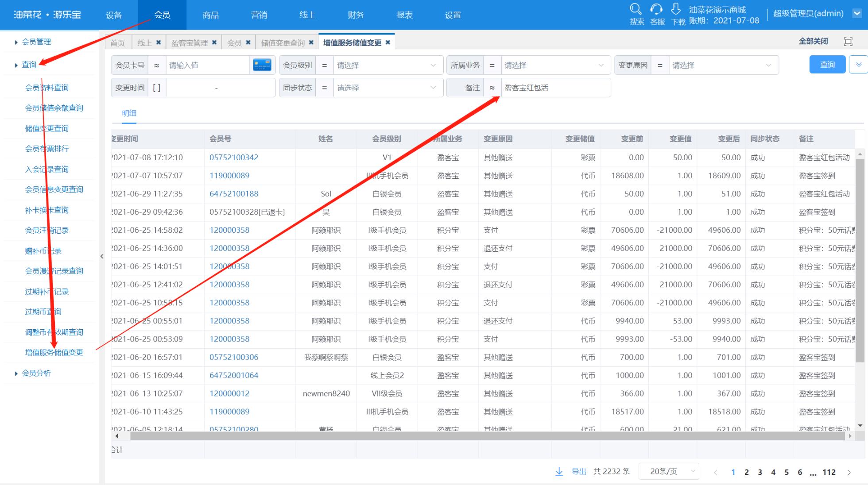
Task: Click the 导出 export link
Action: tap(579, 472)
